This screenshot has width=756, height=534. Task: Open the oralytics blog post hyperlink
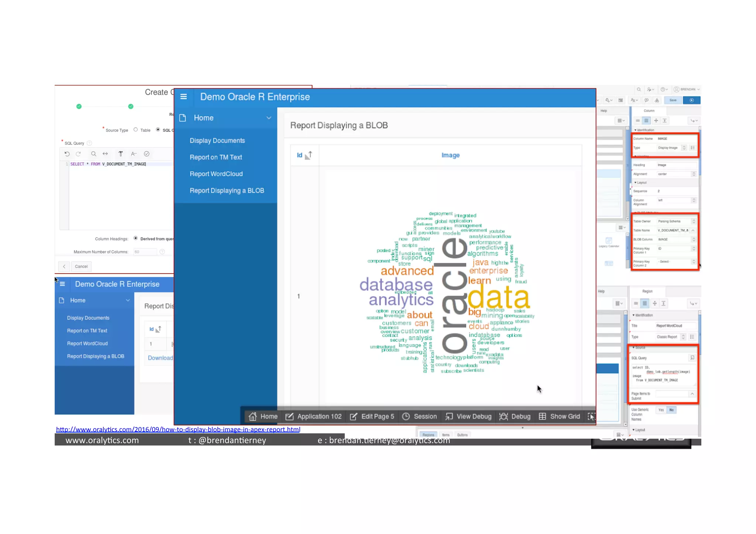tap(178, 429)
